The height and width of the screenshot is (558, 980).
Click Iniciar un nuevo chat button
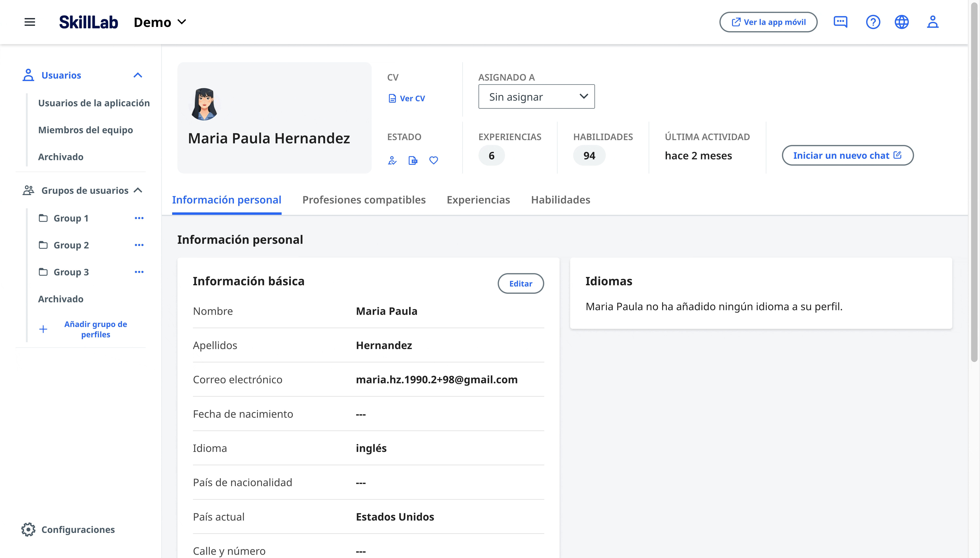(847, 155)
